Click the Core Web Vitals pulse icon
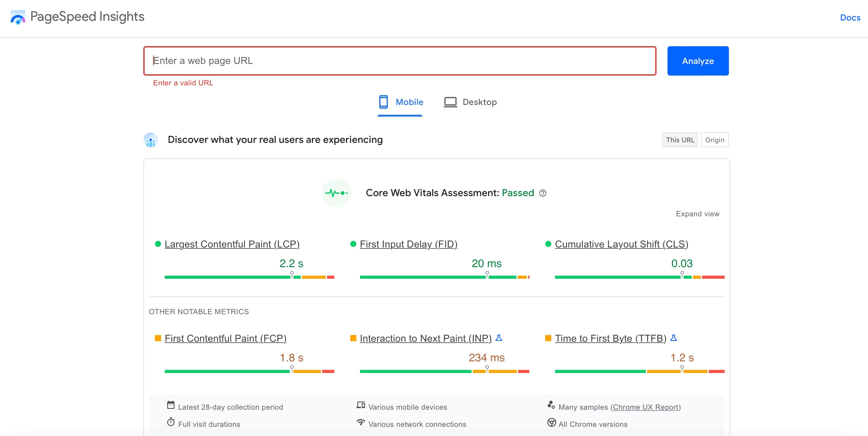The height and width of the screenshot is (436, 868). 336,193
